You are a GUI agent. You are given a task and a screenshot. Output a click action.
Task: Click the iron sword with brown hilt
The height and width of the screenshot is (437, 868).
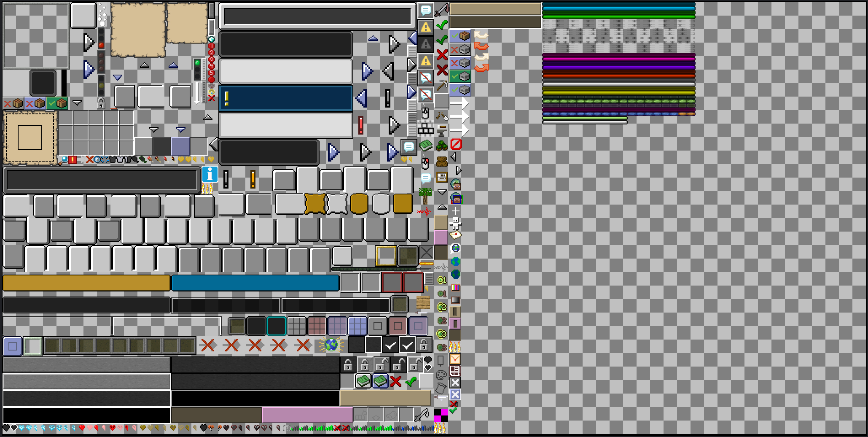[x=441, y=10]
